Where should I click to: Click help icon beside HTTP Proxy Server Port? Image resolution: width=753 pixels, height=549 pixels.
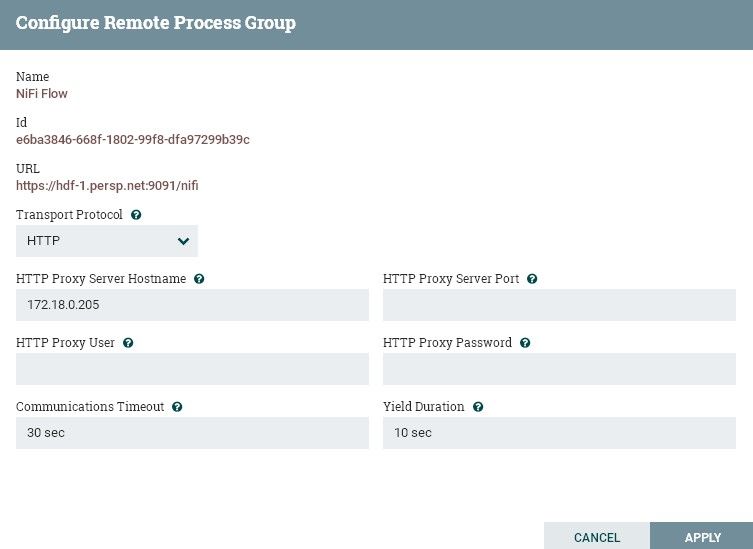(x=532, y=279)
